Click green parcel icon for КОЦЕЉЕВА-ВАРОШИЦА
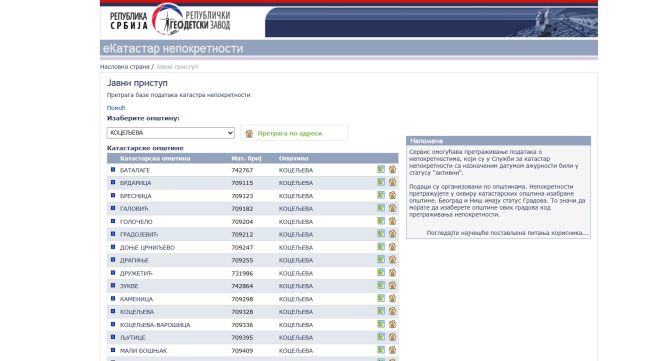This screenshot has height=361, width=650. tap(381, 324)
